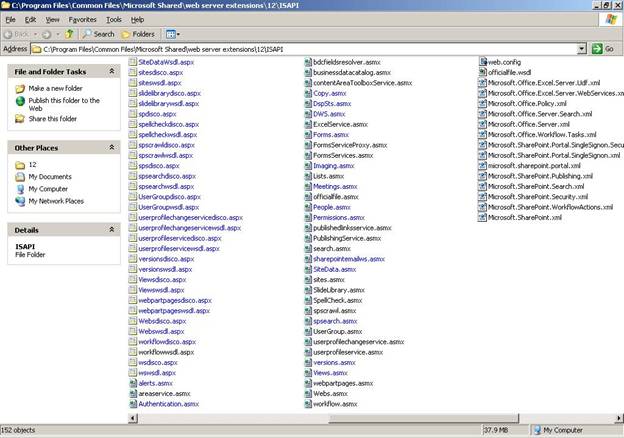The image size is (624, 438).
Task: Select the wswsdl.aspx file icon
Action: (133, 373)
